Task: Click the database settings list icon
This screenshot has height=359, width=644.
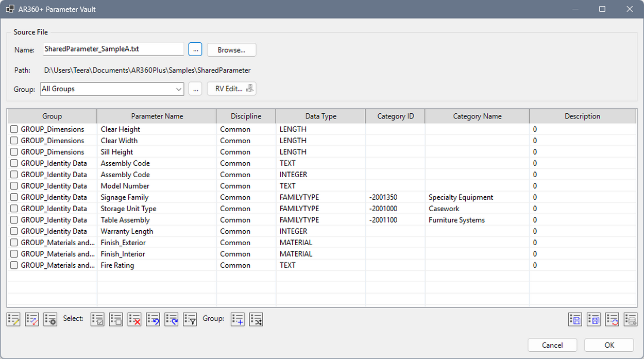Action: [630, 319]
